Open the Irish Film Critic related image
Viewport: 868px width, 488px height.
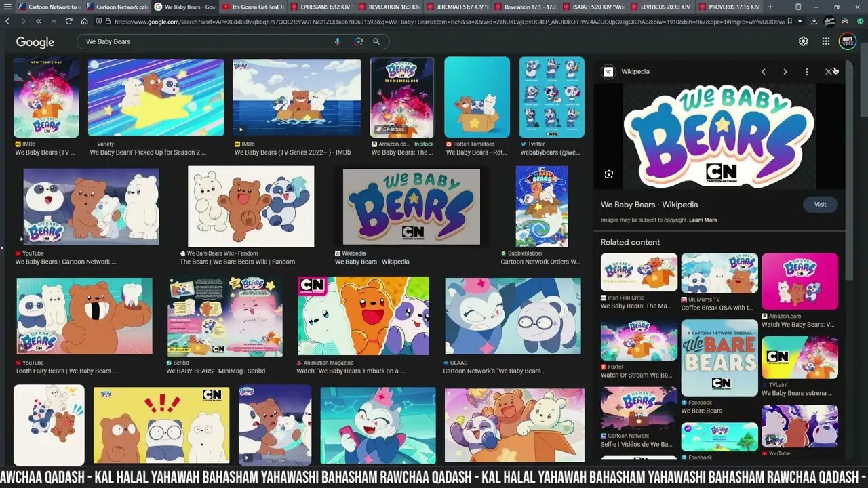pyautogui.click(x=639, y=272)
